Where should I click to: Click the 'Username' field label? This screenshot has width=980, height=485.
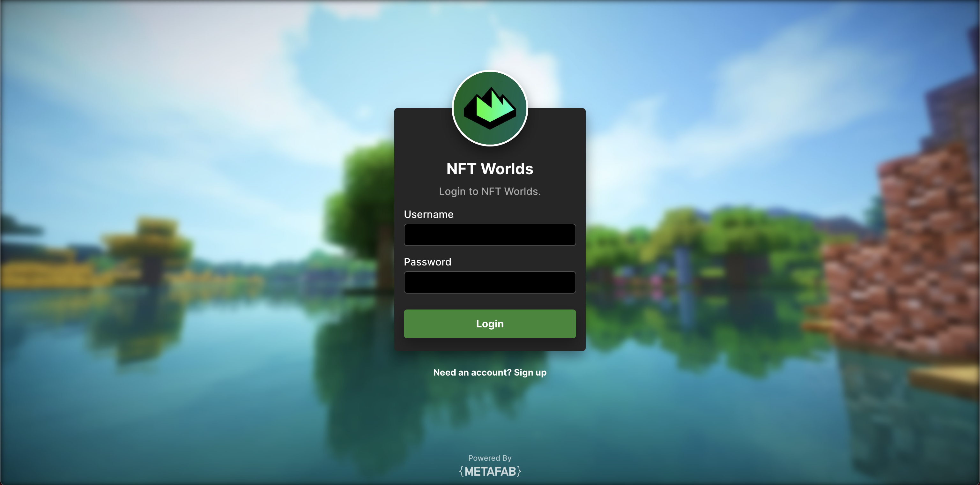click(x=428, y=214)
